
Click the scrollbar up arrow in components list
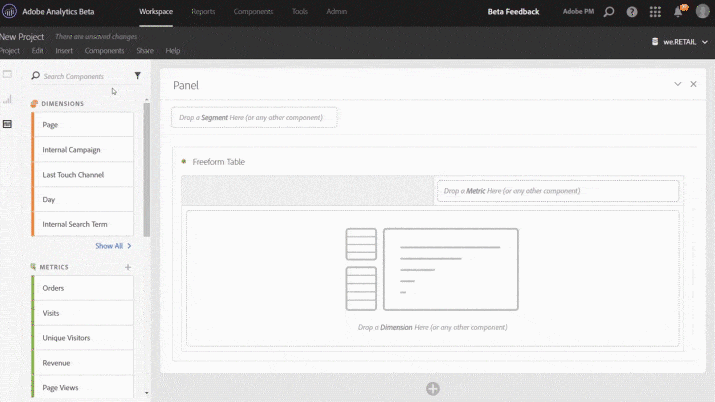pos(146,99)
